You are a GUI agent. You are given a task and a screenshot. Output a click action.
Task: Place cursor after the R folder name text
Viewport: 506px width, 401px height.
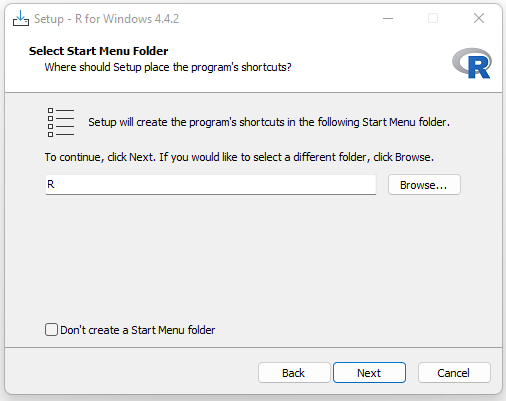(x=56, y=184)
